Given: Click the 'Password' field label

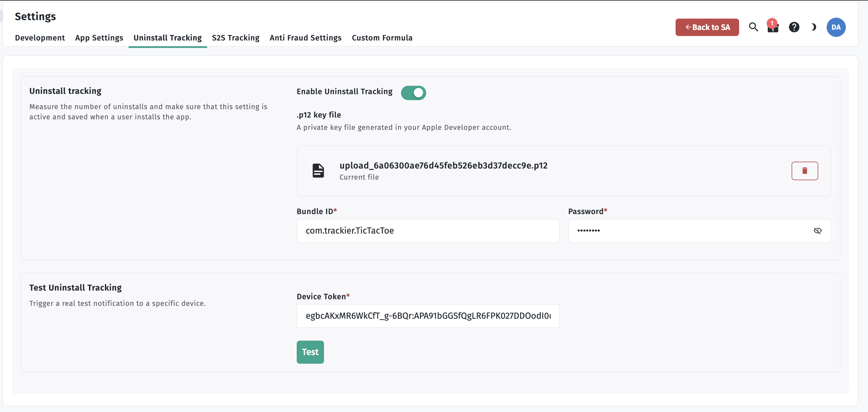Looking at the screenshot, I should click(587, 211).
